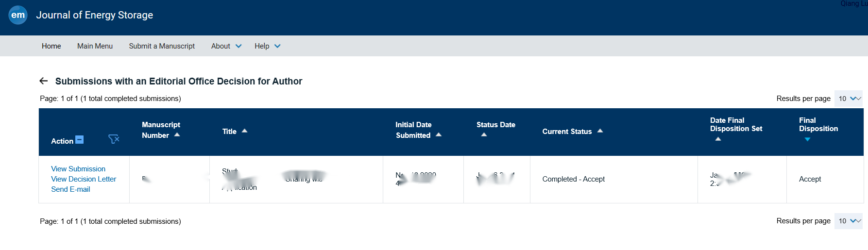The width and height of the screenshot is (868, 250).
Task: Open bottom Results per page dropdown
Action: pyautogui.click(x=849, y=221)
